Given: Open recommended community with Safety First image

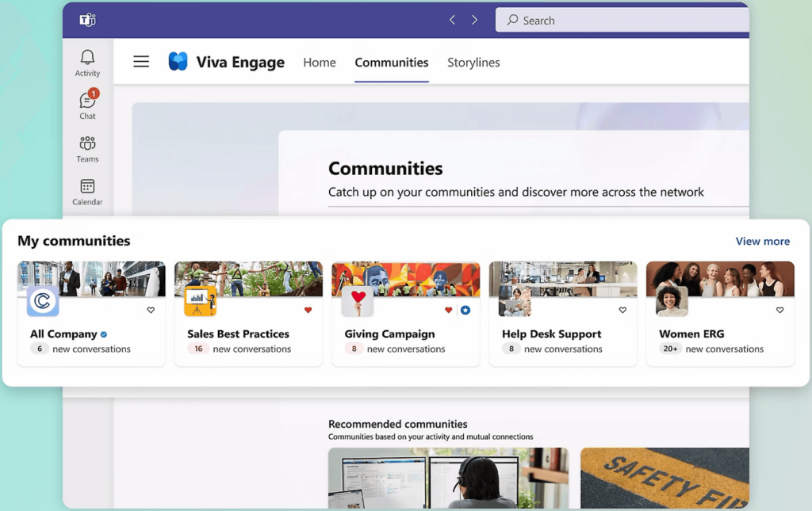Looking at the screenshot, I should [665, 478].
